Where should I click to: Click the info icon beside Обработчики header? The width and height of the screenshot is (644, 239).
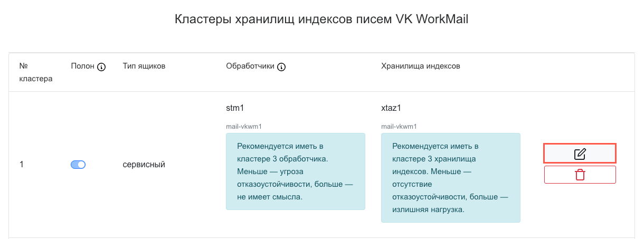(281, 67)
